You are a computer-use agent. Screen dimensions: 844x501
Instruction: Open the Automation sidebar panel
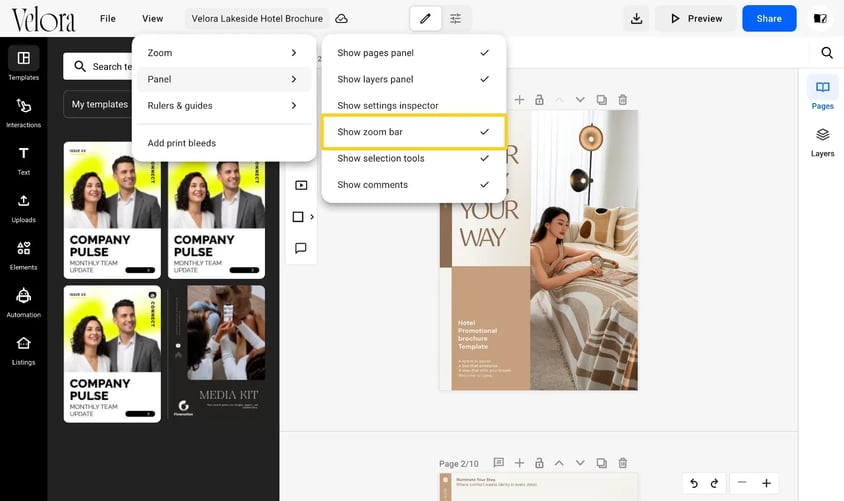[23, 302]
